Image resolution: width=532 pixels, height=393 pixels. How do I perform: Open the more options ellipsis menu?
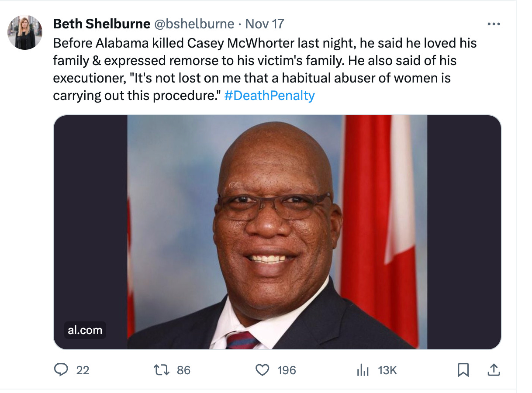(x=494, y=24)
